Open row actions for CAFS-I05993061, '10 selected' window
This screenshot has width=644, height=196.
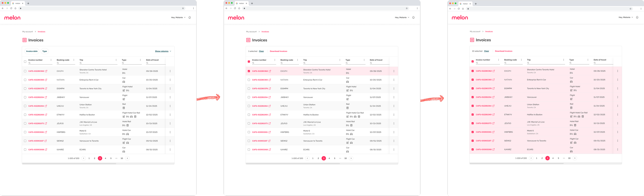618,132
